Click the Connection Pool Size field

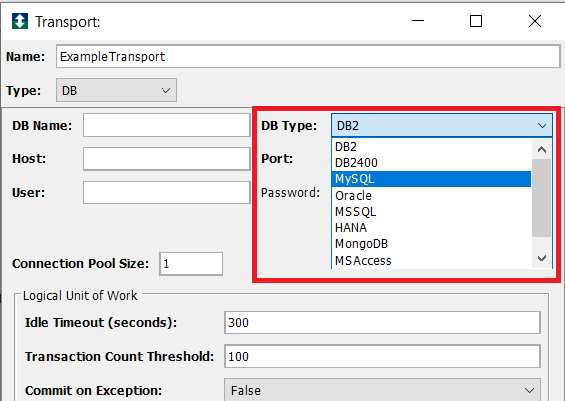[191, 264]
